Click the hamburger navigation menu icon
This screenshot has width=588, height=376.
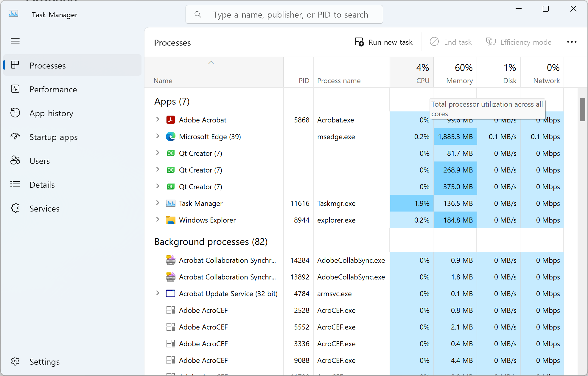(x=15, y=41)
